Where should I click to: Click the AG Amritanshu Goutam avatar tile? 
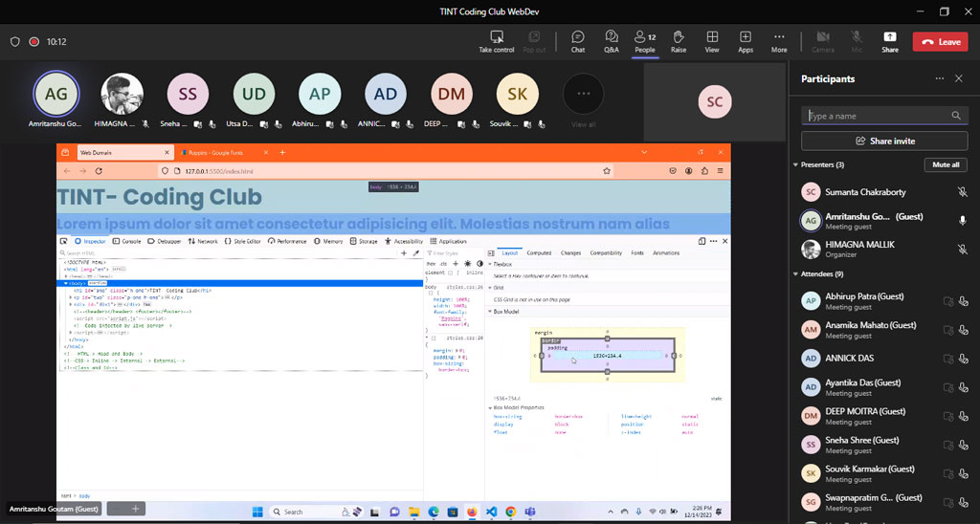[56, 95]
